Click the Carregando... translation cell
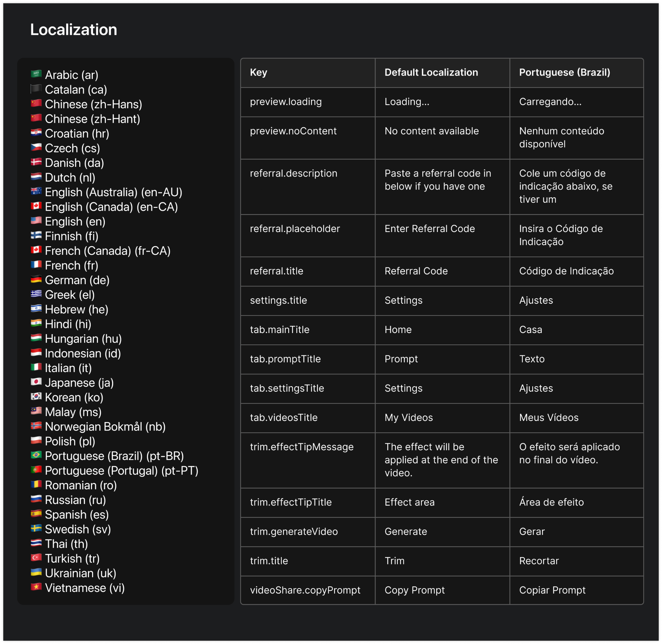Screen dimensions: 662x644 tap(550, 102)
